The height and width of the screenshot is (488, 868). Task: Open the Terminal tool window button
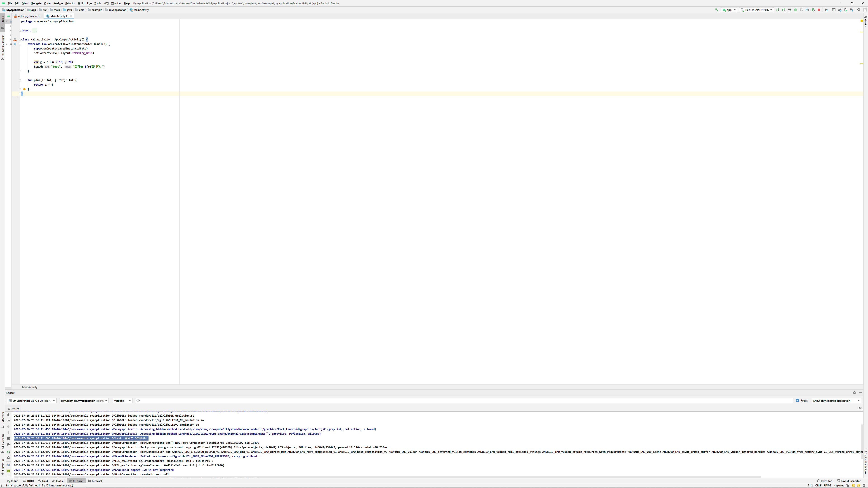[95, 481]
